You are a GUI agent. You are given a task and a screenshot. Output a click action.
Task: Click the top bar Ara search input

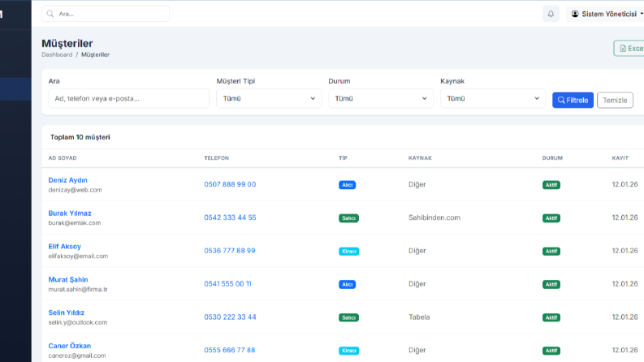pos(106,14)
